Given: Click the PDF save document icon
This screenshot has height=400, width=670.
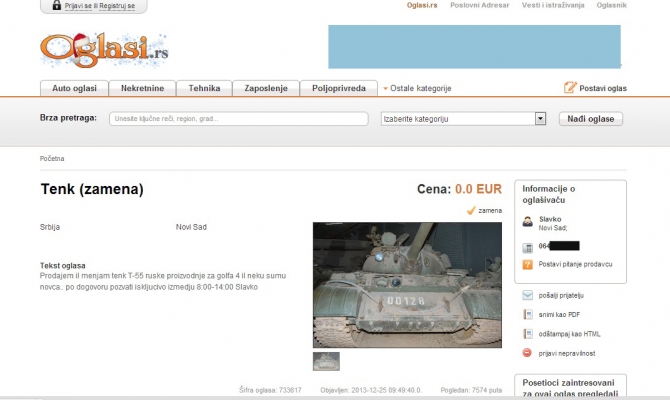Looking at the screenshot, I should tap(527, 315).
